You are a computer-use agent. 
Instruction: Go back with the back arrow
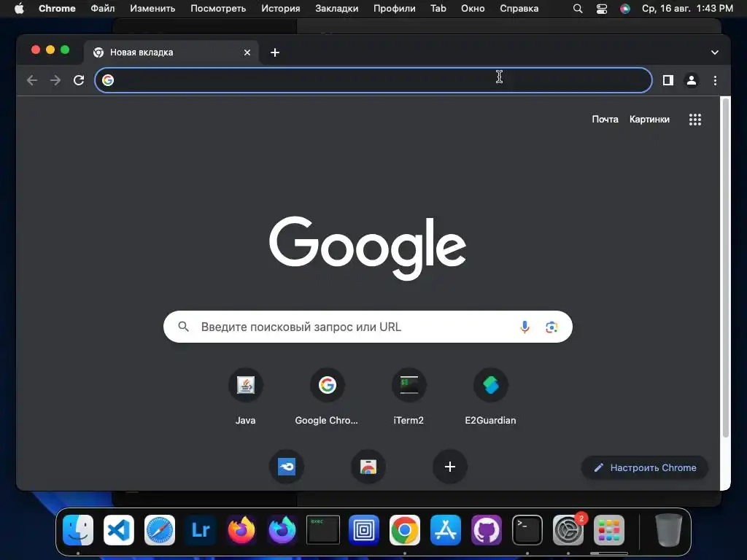click(x=32, y=80)
